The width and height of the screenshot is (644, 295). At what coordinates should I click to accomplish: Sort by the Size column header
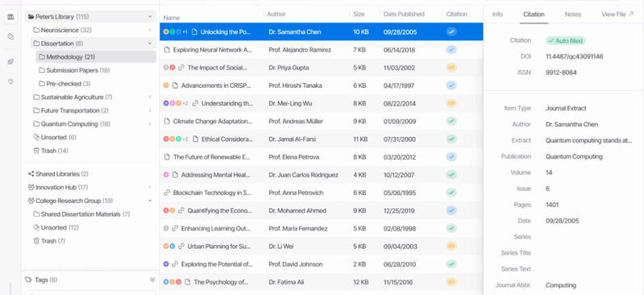point(359,14)
